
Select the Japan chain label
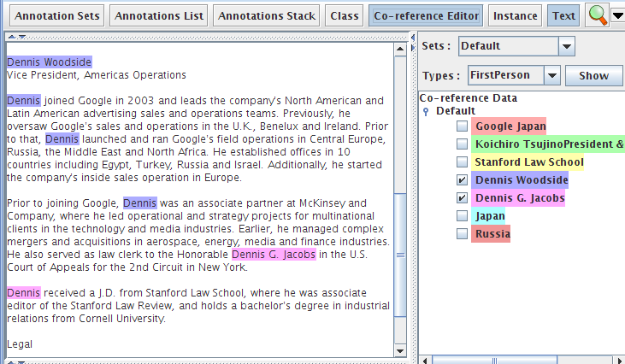coord(488,216)
